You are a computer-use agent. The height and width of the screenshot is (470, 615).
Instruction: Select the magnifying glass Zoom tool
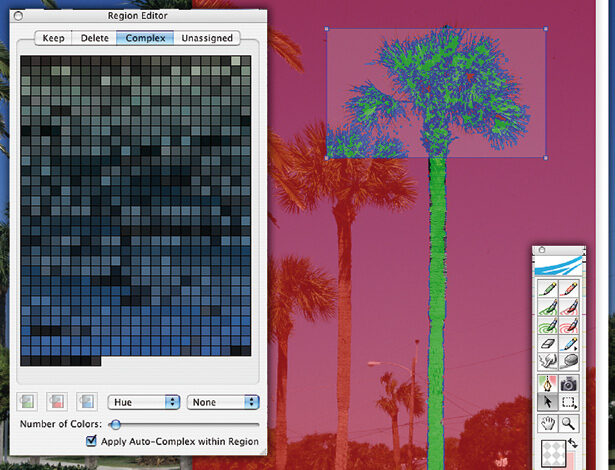(x=569, y=423)
